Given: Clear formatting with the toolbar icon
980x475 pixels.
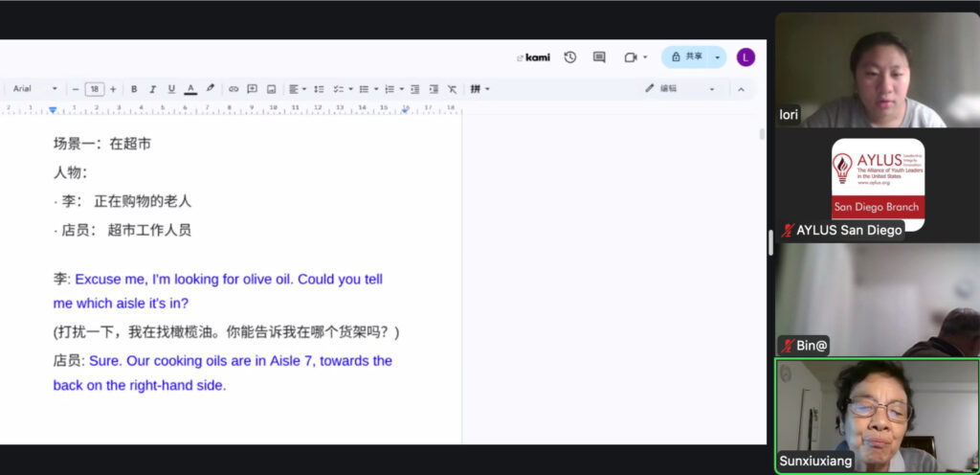Looking at the screenshot, I should (452, 89).
